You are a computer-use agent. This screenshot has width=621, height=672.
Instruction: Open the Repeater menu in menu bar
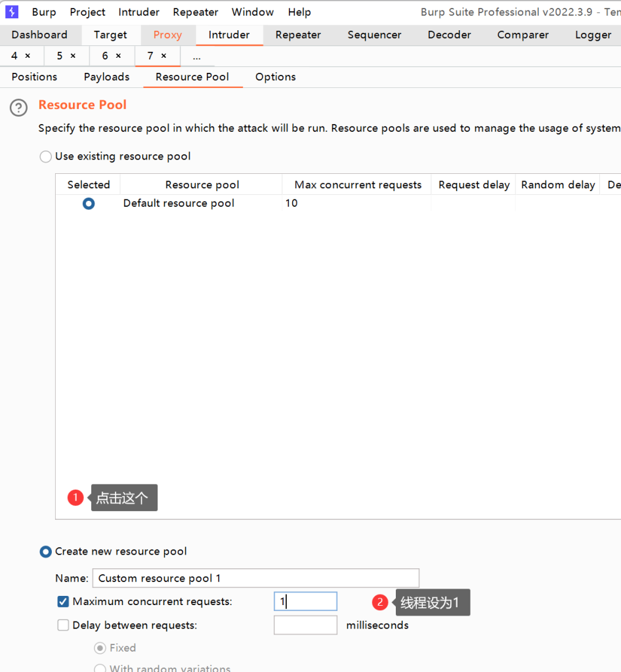196,12
